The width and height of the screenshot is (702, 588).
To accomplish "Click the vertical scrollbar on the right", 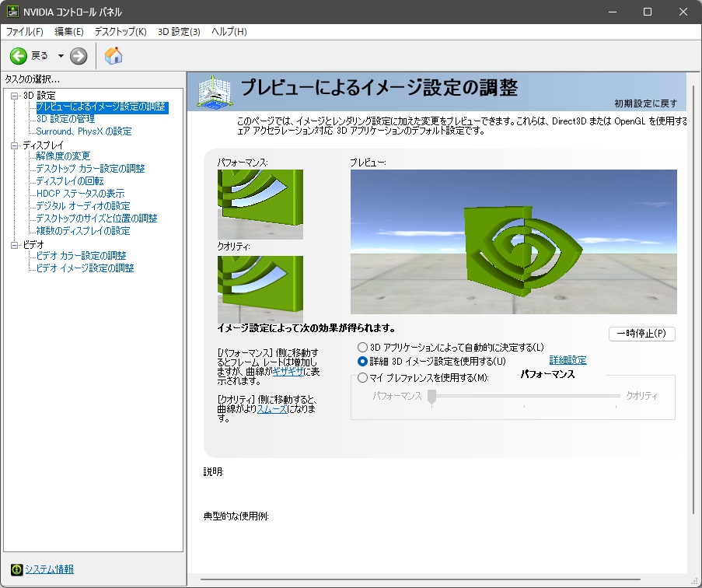I will click(693, 298).
